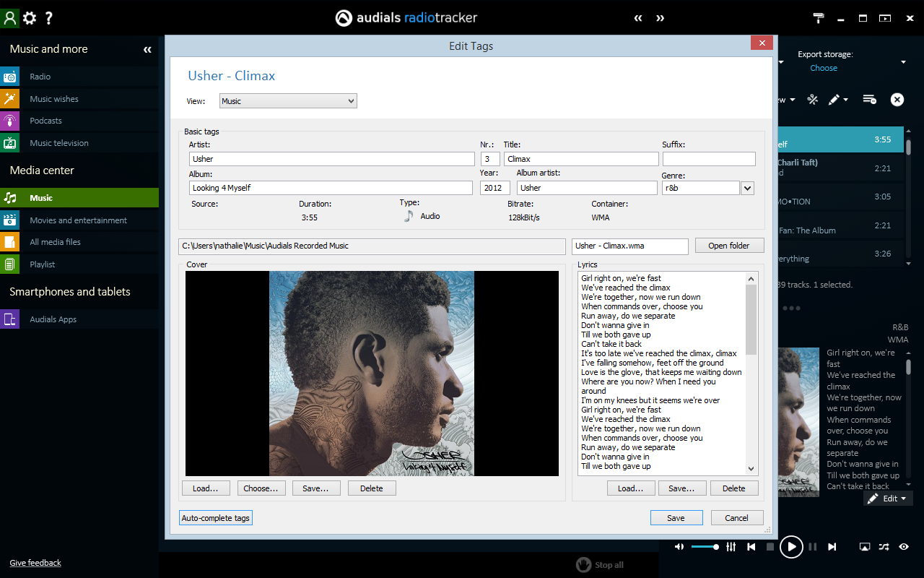Screen dimensions: 924x578
Task: Skip to next track
Action: pos(832,547)
